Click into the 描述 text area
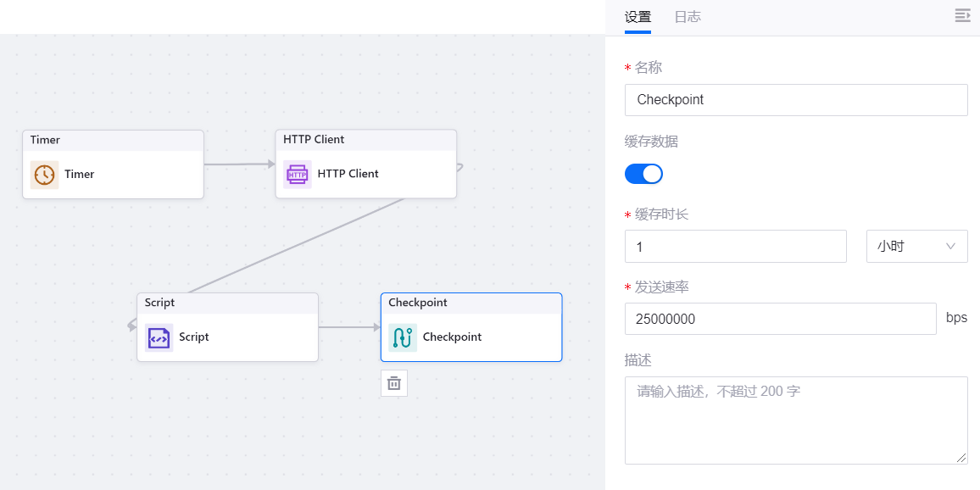The image size is (980, 490). pos(795,420)
